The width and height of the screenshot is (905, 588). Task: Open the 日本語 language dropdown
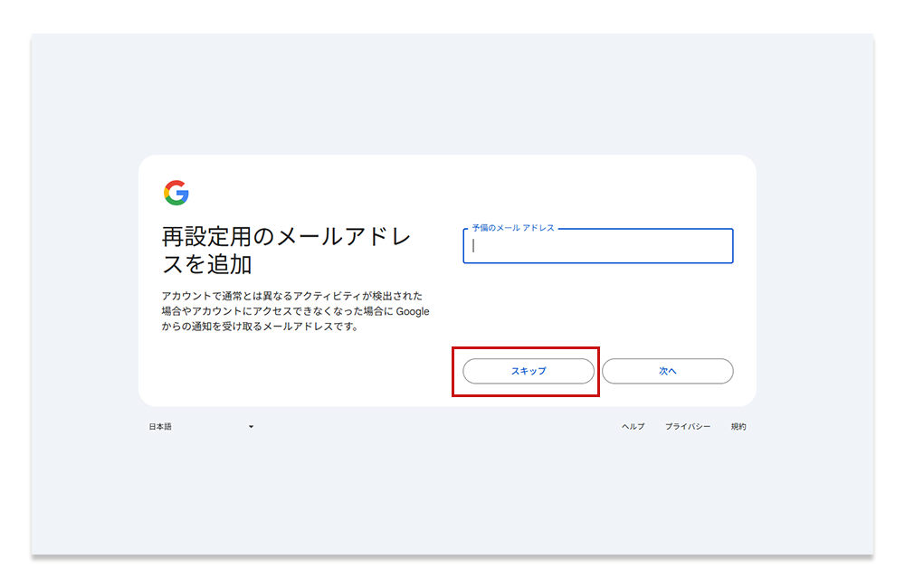pyautogui.click(x=202, y=426)
